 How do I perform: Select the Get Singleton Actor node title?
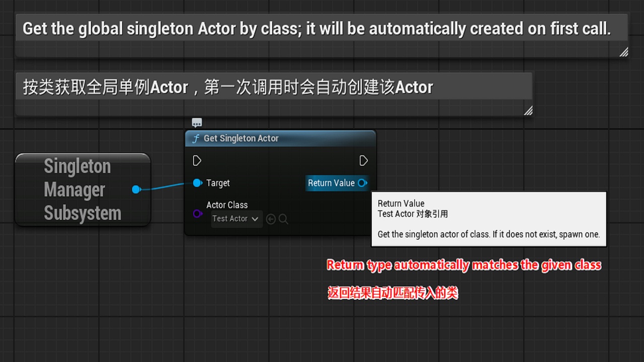[x=241, y=138]
